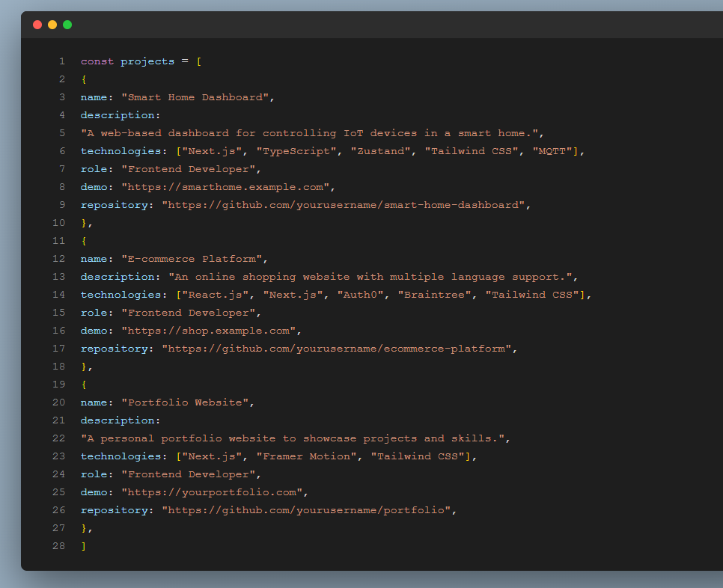
Task: Click line number 28 in the gutter
Action: (x=59, y=546)
